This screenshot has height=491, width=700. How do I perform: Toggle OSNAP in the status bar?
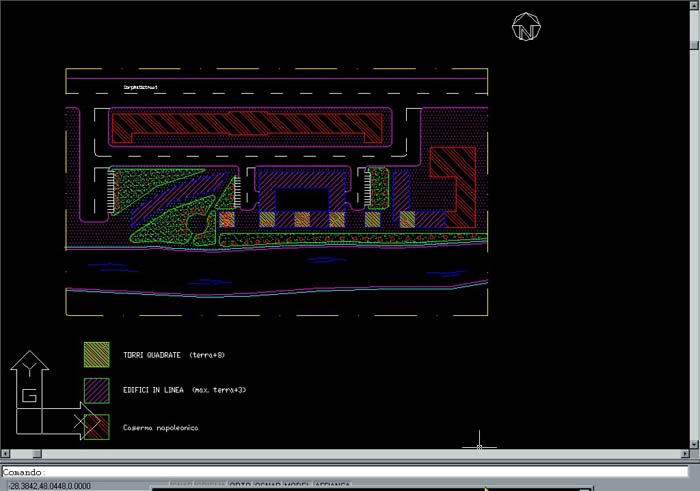click(x=268, y=485)
